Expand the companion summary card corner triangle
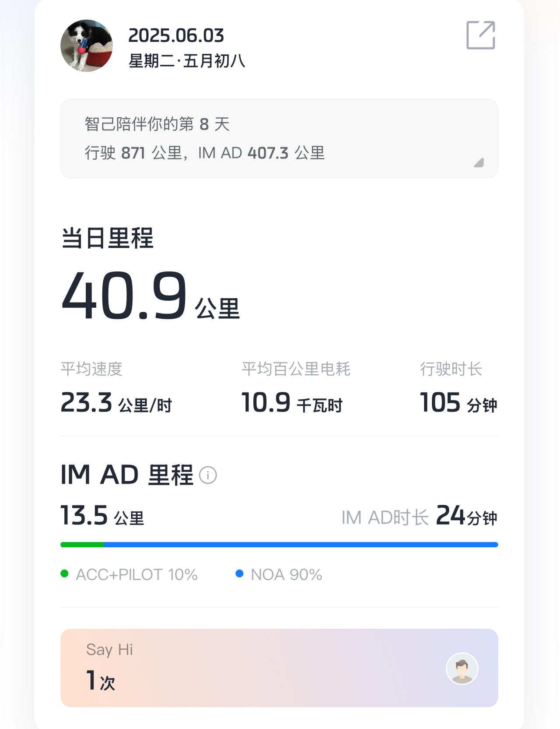Screen dimensions: 560x729 click(479, 162)
